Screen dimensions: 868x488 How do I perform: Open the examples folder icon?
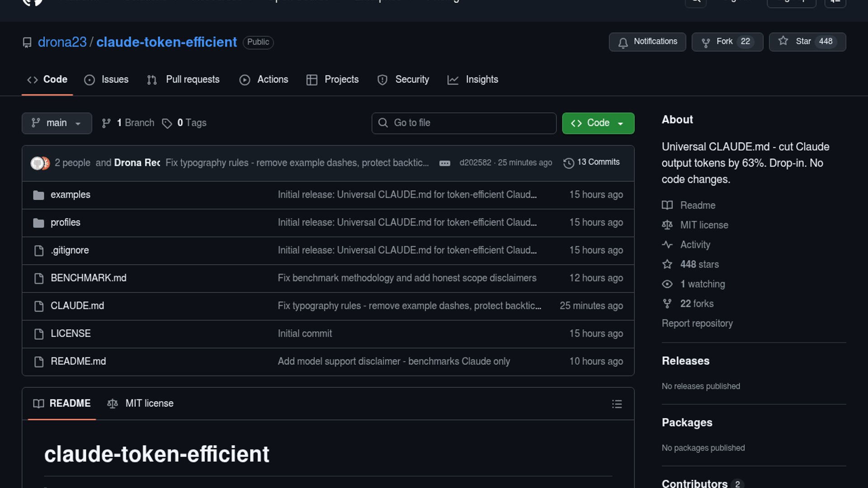[x=38, y=195]
